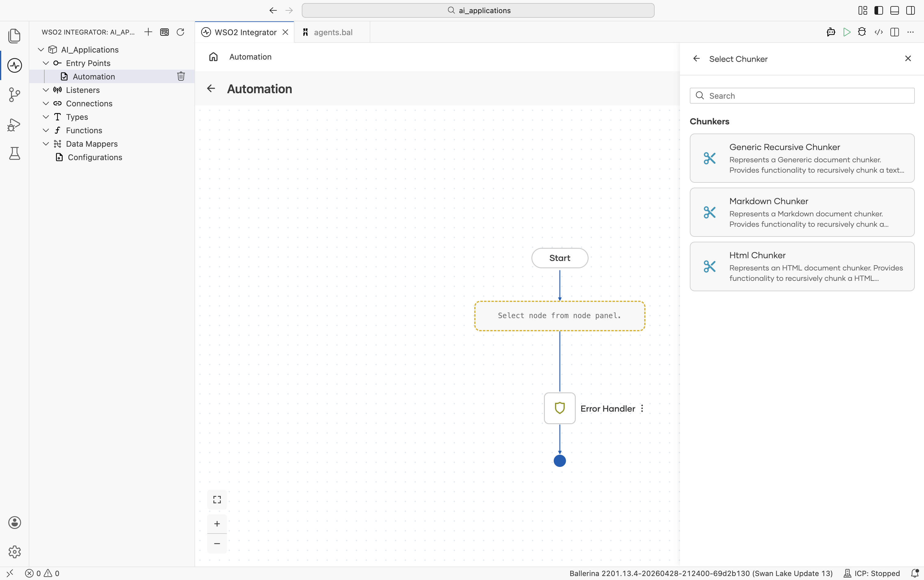Click the show overview icon in sidebar header
The image size is (924, 580).
tap(164, 32)
